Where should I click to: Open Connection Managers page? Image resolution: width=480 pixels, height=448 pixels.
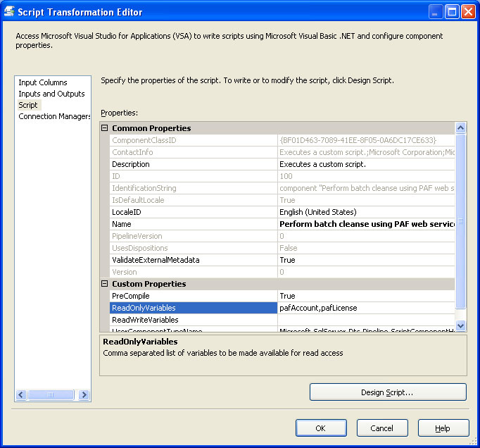tap(54, 116)
